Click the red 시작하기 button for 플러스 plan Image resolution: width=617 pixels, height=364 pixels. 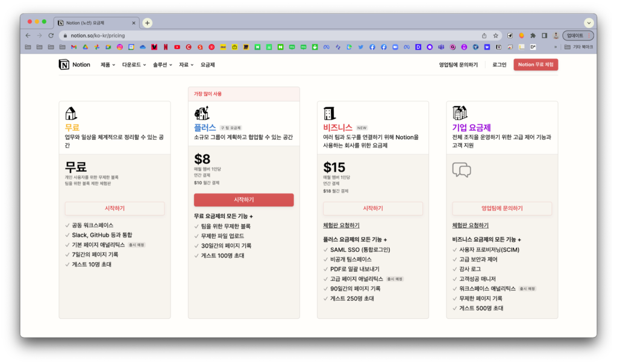coord(243,200)
